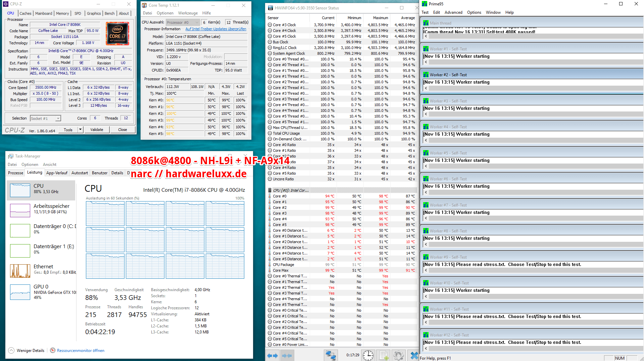
Task: Click the CPU [#0] chip icon in HWiNFO
Action: [x=270, y=190]
